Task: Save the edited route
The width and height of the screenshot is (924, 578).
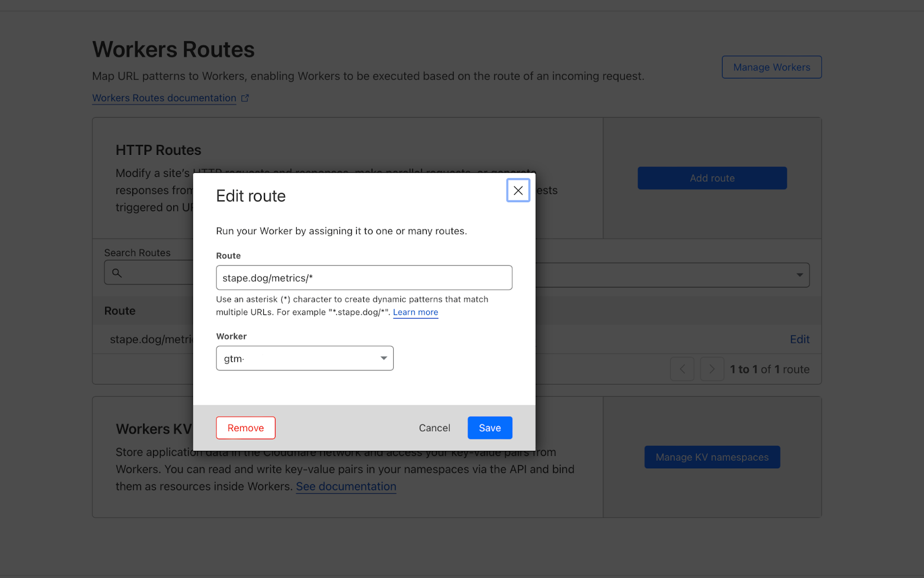Action: click(x=490, y=428)
